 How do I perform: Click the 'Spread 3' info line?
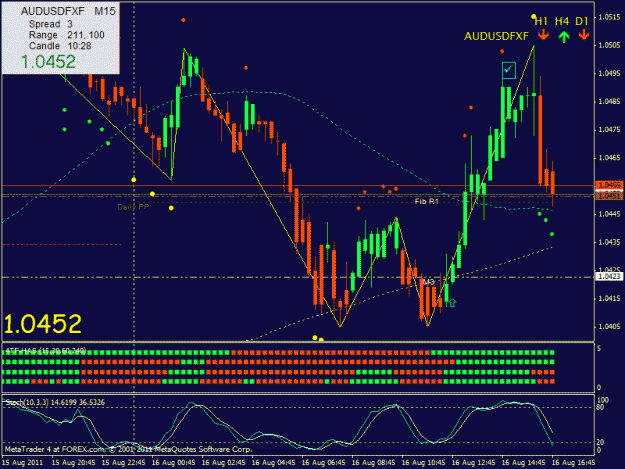51,24
